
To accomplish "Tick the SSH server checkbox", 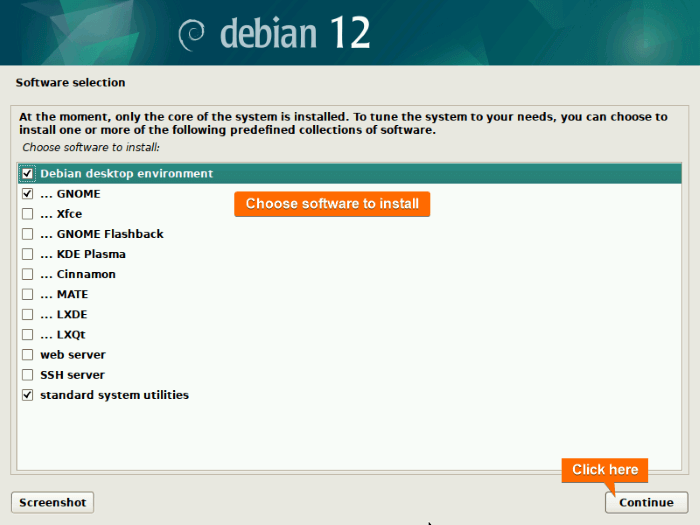I will pyautogui.click(x=27, y=375).
